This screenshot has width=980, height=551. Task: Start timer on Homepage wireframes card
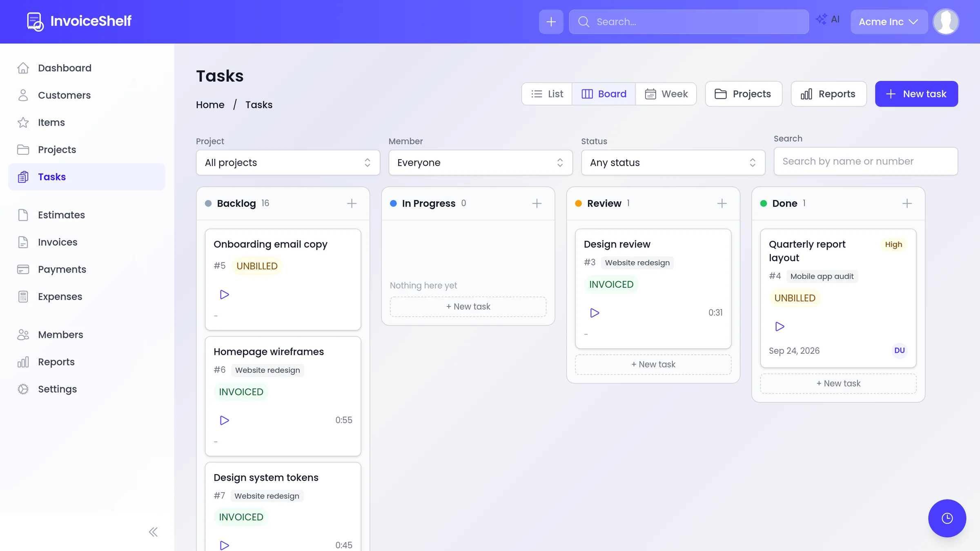coord(224,420)
